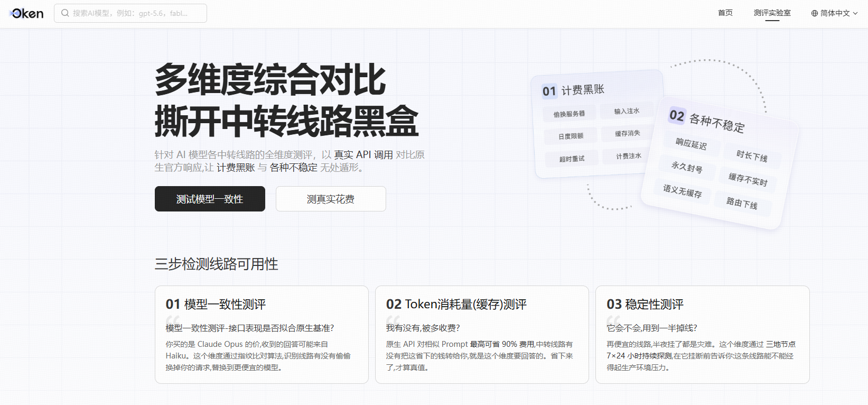
Task: Select the 偷换服务器 tag
Action: [x=569, y=114]
